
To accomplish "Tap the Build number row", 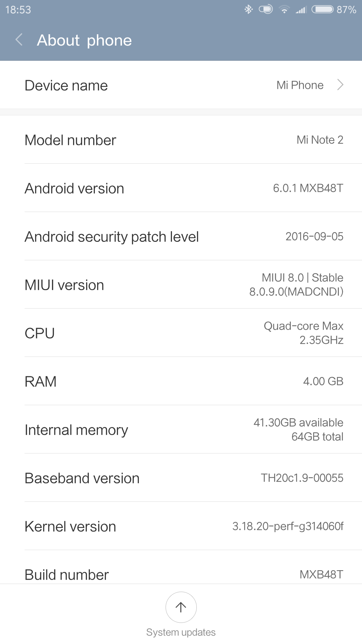I will [x=181, y=567].
